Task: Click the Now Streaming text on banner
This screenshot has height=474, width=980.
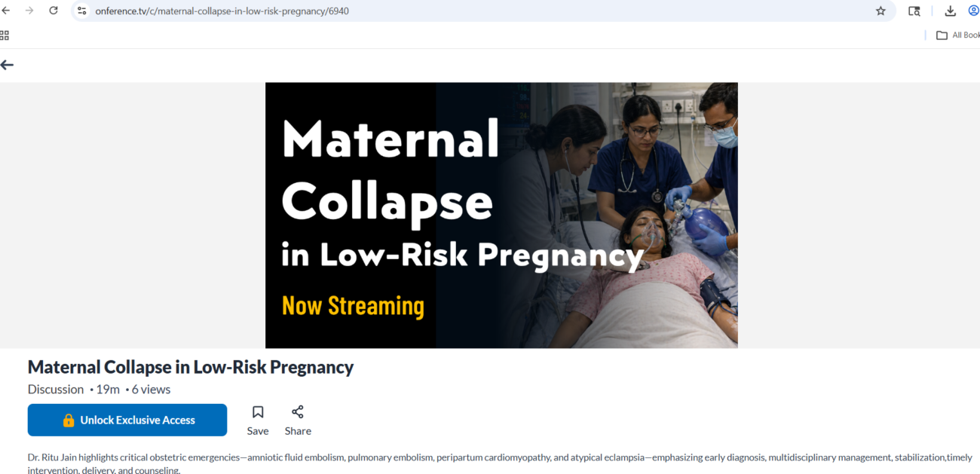Action: pyautogui.click(x=353, y=306)
